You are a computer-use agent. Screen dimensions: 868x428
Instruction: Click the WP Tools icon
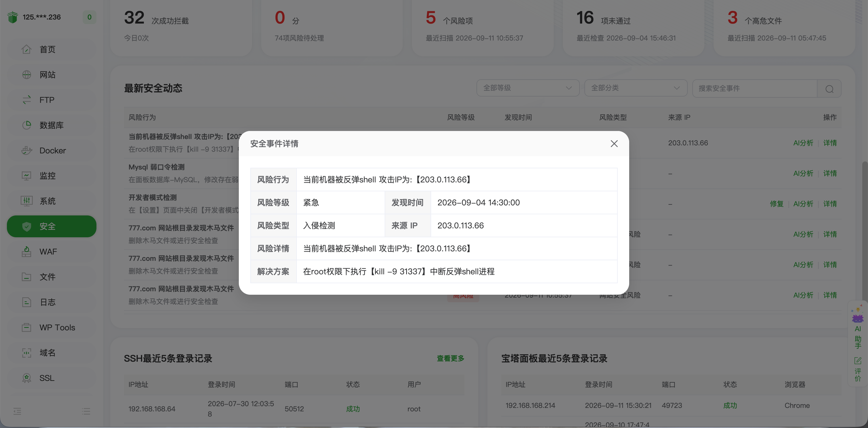pyautogui.click(x=26, y=327)
